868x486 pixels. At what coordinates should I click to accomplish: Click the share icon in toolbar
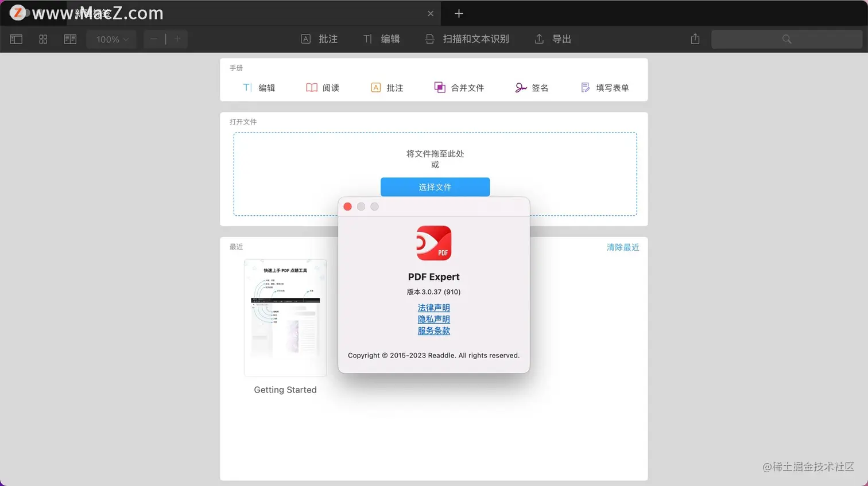point(695,39)
